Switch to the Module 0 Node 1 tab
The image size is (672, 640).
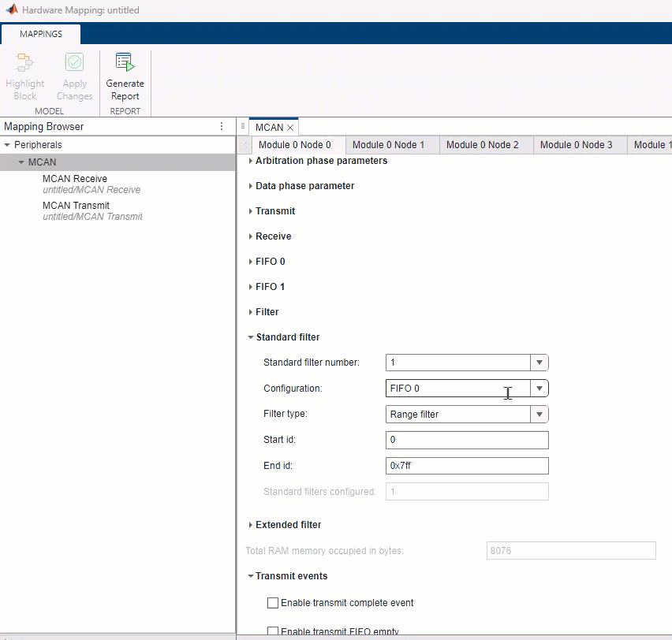tap(391, 144)
